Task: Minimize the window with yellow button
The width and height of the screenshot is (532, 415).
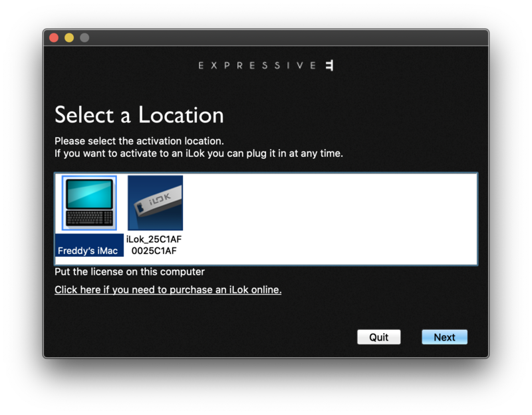Action: point(69,38)
